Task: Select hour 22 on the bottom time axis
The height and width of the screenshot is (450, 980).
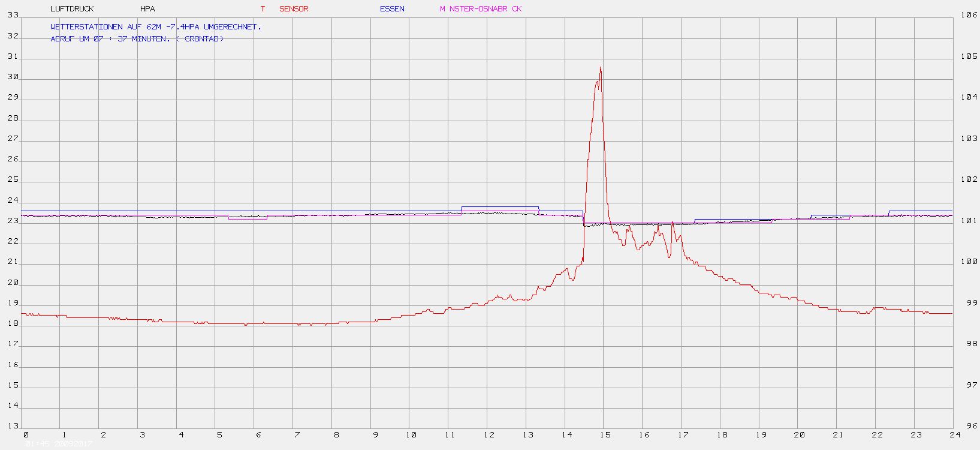Action: point(877,434)
